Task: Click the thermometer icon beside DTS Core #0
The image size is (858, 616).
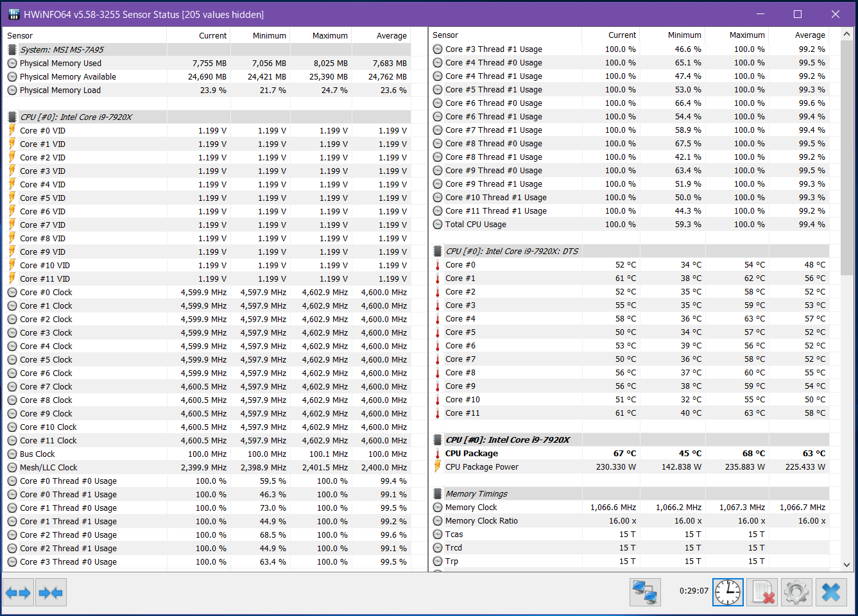Action: 438,264
